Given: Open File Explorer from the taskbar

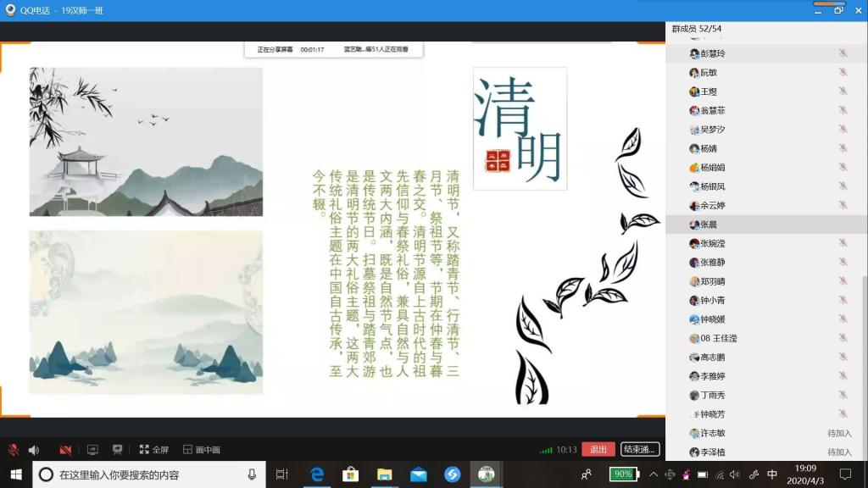Looking at the screenshot, I should coord(384,474).
